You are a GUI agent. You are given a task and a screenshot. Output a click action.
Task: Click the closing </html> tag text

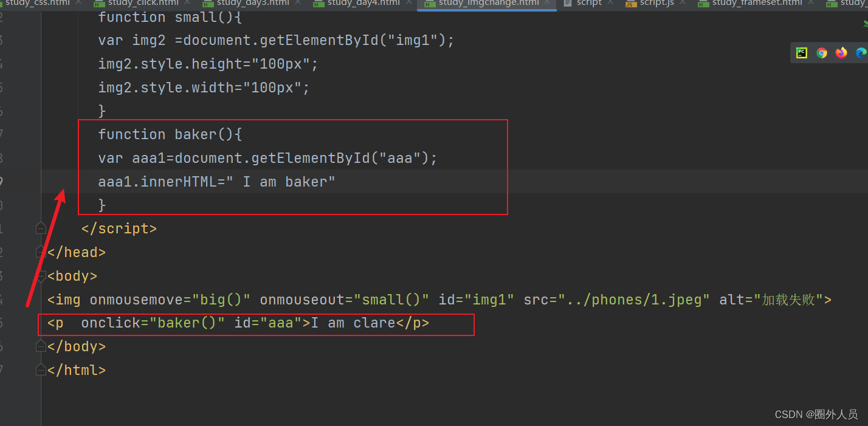point(77,370)
